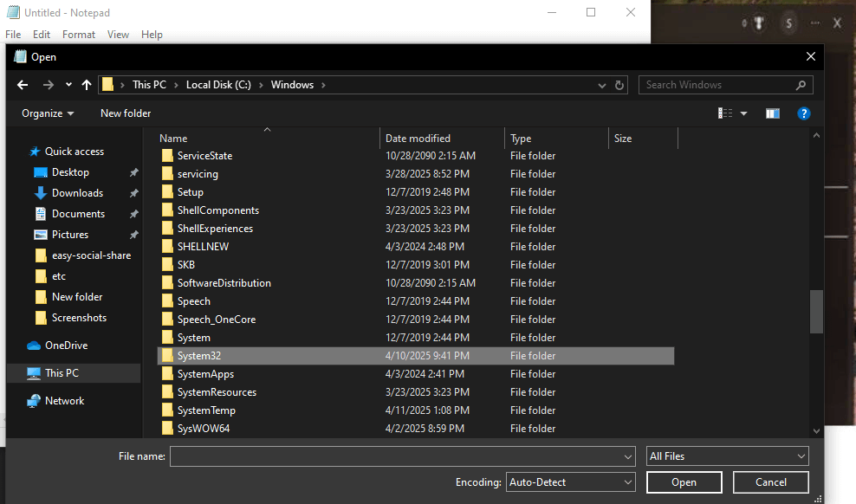The height and width of the screenshot is (504, 856).
Task: Open etc folder in sidebar
Action: tap(58, 275)
